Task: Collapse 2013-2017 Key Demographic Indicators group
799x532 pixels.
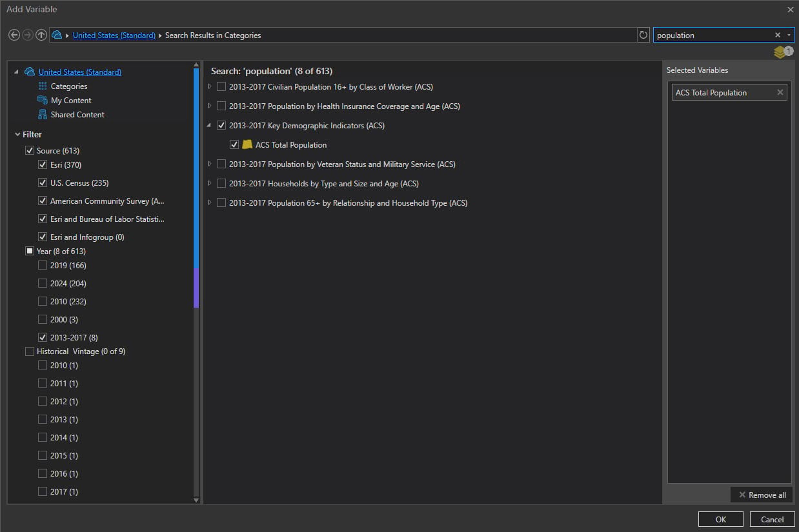Action: 209,126
